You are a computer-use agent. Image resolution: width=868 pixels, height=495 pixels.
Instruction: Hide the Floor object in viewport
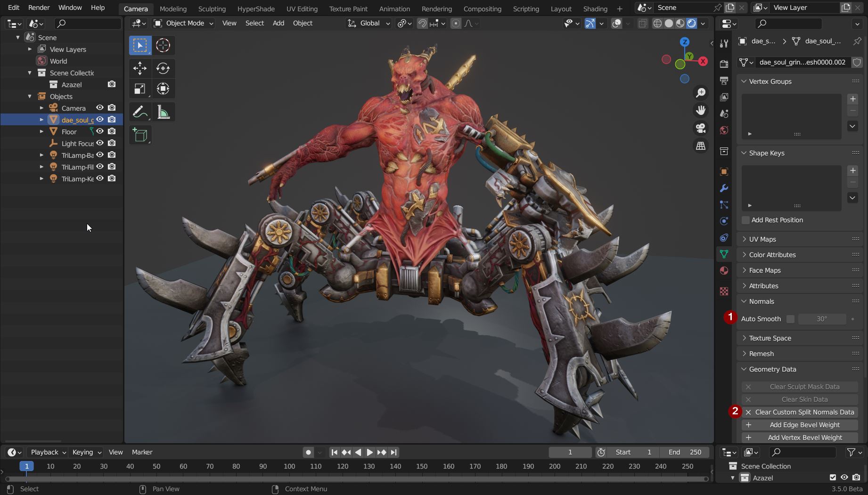click(100, 131)
